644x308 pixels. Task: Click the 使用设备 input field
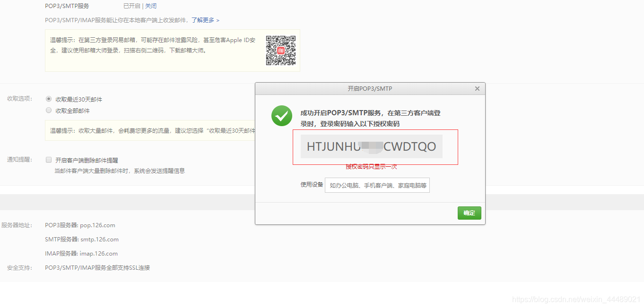(377, 185)
